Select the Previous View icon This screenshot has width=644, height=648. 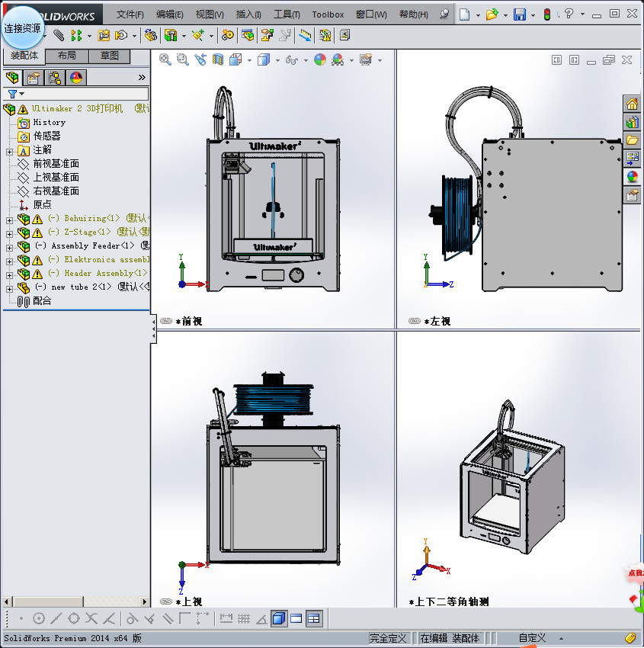click(x=200, y=60)
